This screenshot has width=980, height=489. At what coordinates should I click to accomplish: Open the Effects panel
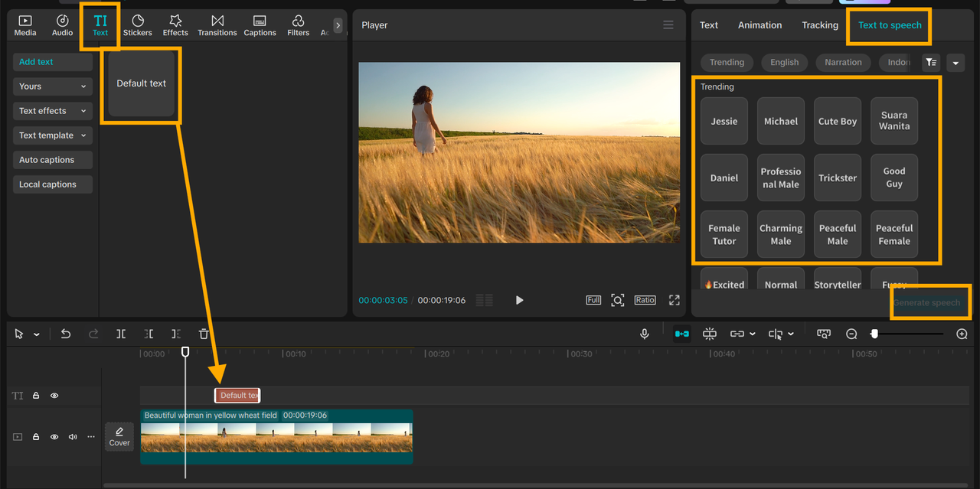pyautogui.click(x=175, y=25)
